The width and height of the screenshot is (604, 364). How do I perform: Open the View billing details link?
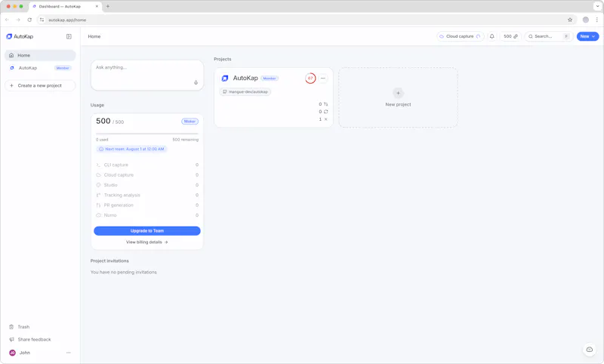coord(147,242)
